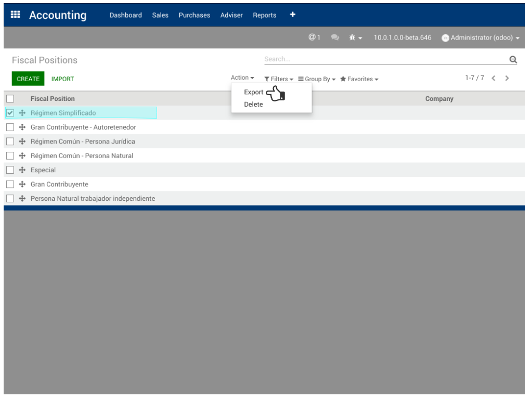Go to next page arrow
Screen dimensions: 532x399
click(x=507, y=78)
